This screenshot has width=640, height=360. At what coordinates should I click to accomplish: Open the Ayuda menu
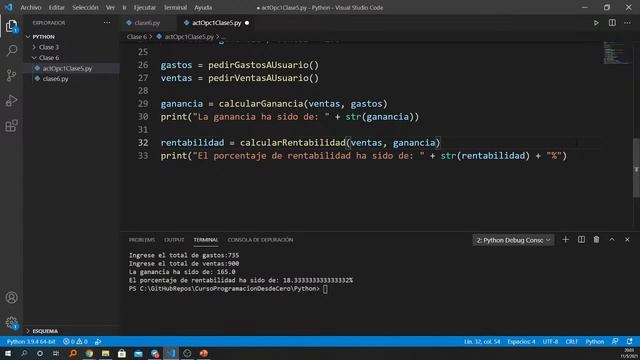(203, 7)
